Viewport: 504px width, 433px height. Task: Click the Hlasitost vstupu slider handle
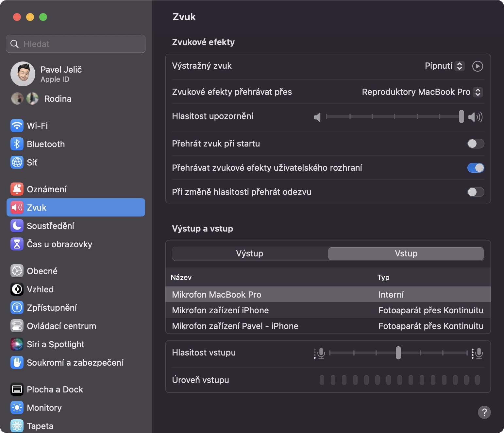398,353
